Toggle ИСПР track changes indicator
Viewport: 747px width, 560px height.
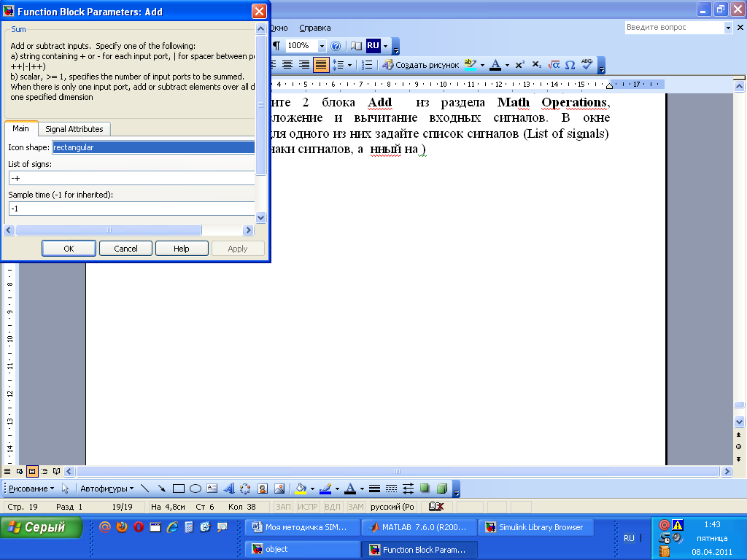(x=307, y=507)
